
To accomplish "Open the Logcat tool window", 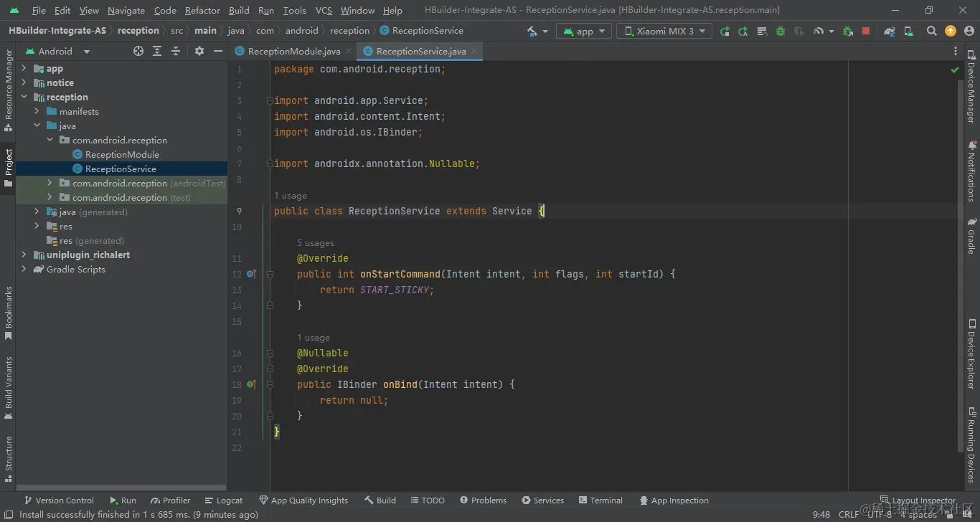I will [224, 500].
